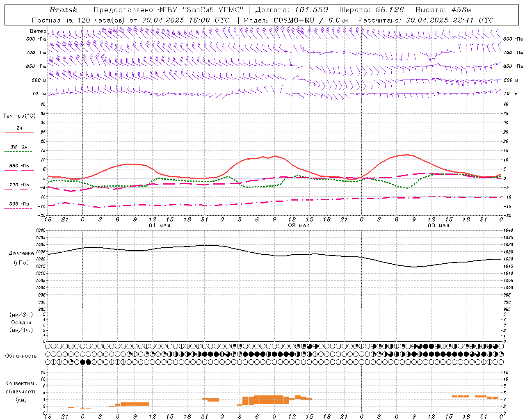525x420 pixels.
Task: Click the Давление pressure panel label
Action: point(21,253)
